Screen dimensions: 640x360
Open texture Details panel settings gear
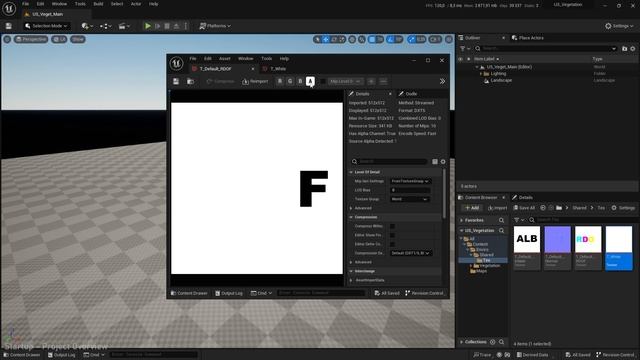coord(443,161)
